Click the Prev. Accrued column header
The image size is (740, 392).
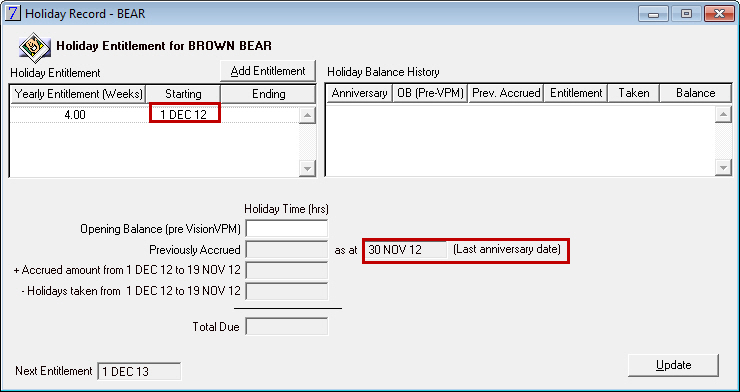tap(506, 93)
